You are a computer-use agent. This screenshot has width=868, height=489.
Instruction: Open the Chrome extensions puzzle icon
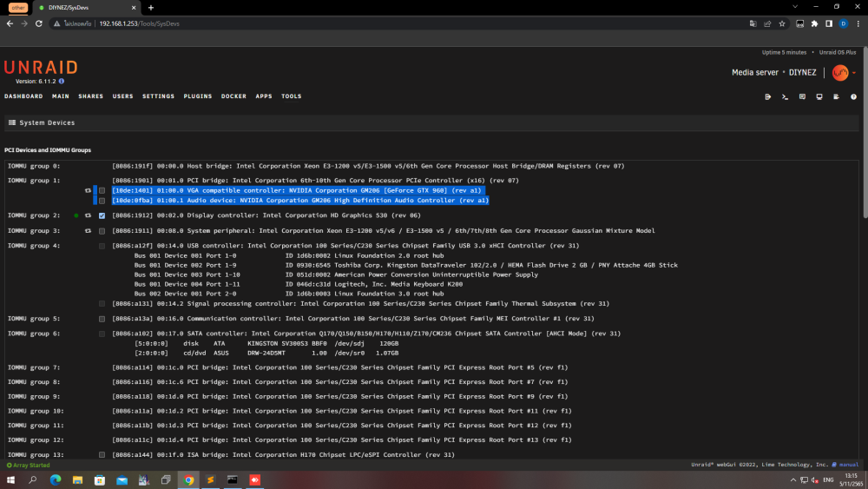click(x=814, y=23)
